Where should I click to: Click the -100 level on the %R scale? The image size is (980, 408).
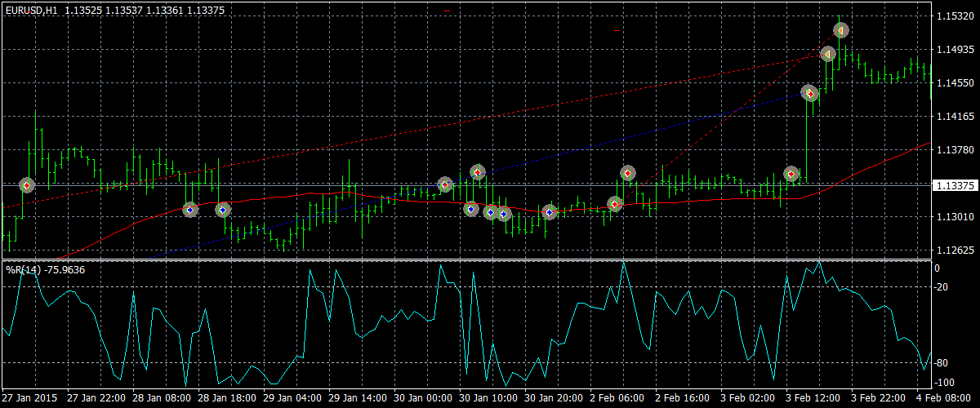click(x=945, y=382)
